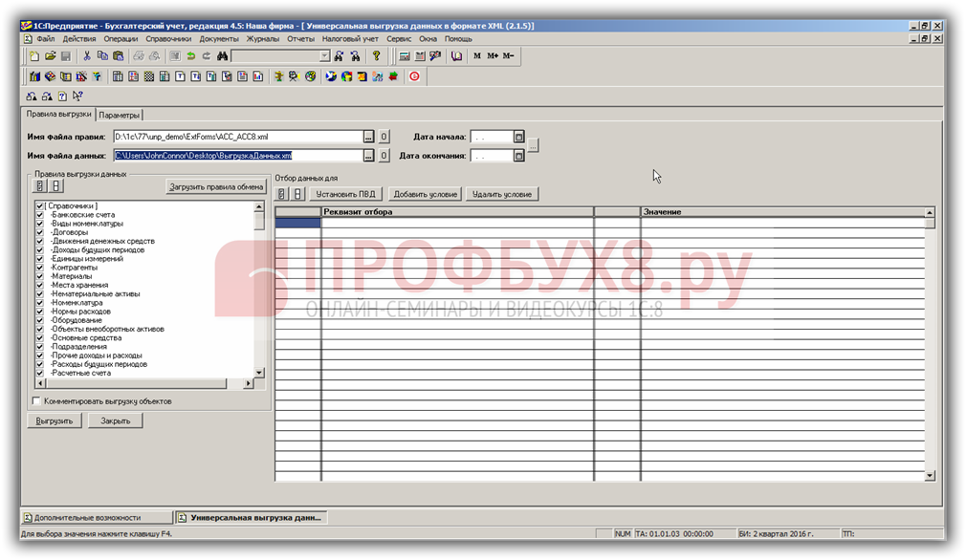Click period selection '...' button beside dates

click(533, 146)
